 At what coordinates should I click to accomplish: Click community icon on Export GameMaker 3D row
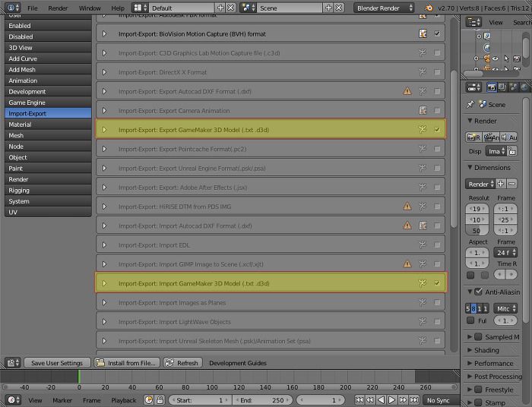point(423,129)
